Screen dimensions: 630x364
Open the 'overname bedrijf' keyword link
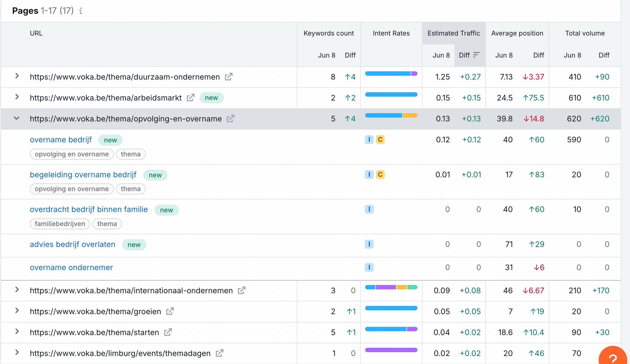[x=61, y=140]
